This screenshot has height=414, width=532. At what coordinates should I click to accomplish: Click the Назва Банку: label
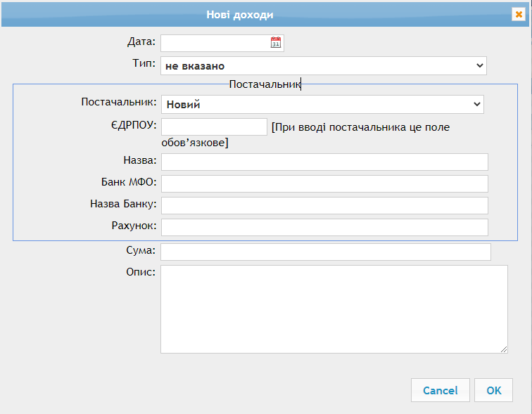point(123,204)
